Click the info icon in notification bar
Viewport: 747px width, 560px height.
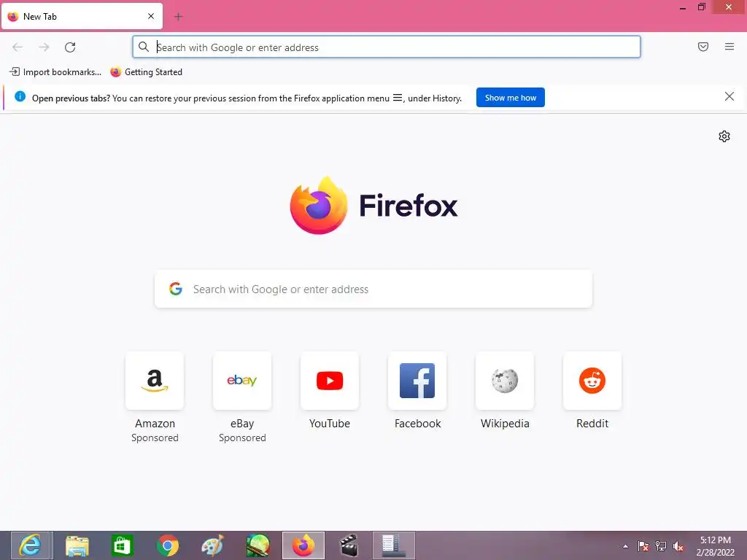[20, 97]
